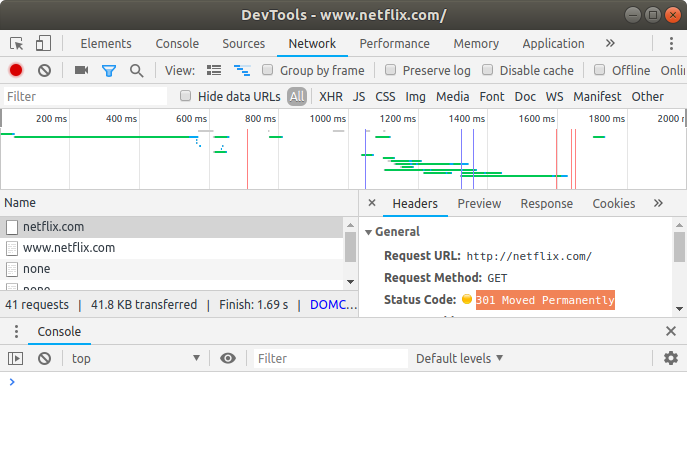Click the Name column header
Screen dimensions: 687x473
pyautogui.click(x=179, y=203)
